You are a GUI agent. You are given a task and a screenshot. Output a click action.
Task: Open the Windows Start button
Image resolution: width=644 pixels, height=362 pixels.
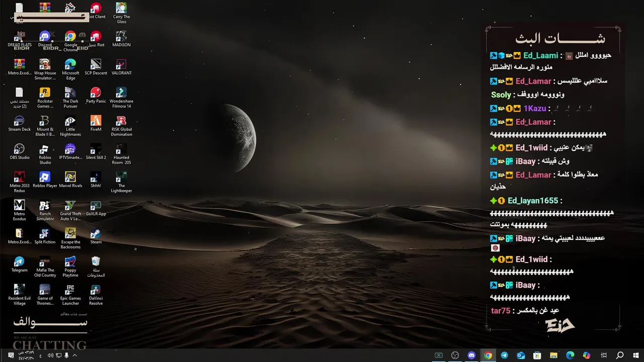[636, 355]
